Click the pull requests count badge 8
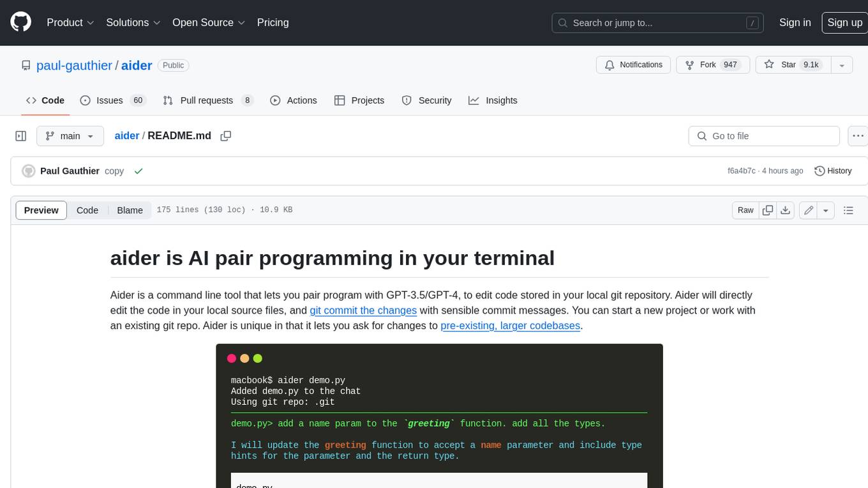The image size is (868, 488). [x=248, y=100]
